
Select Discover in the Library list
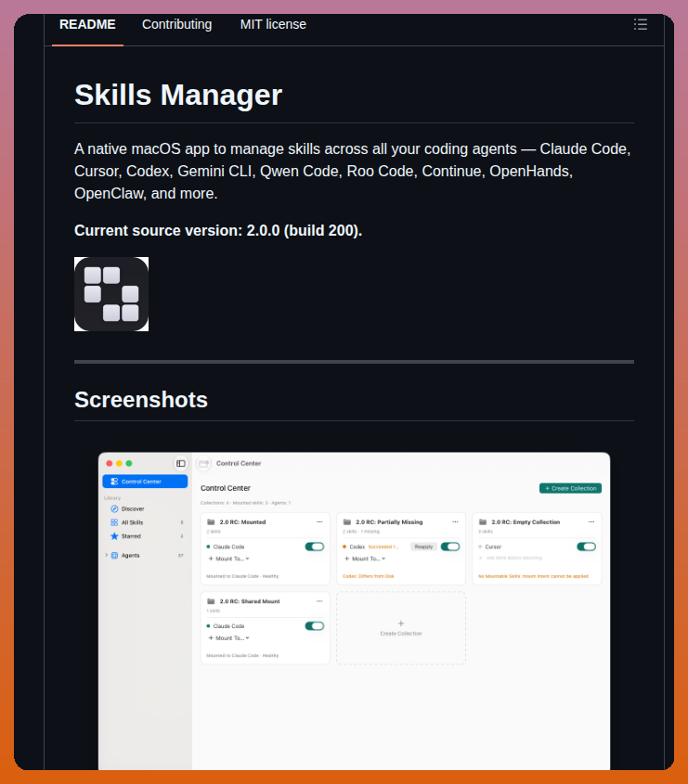pos(133,509)
